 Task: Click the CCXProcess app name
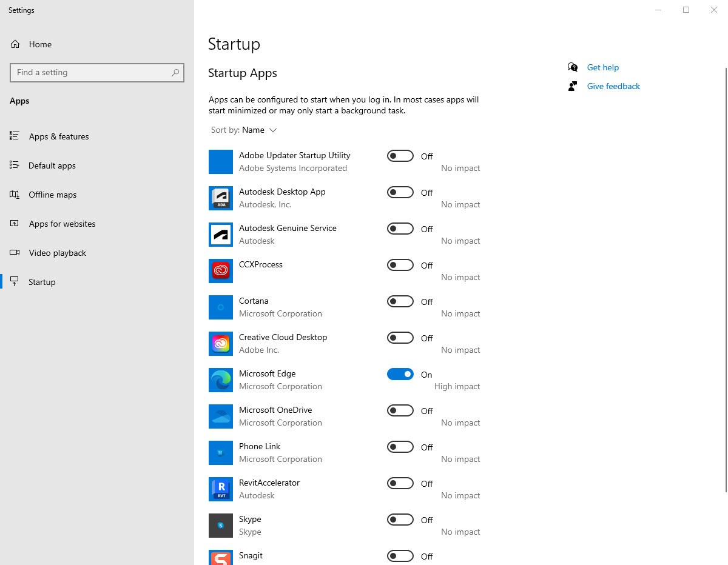tap(261, 264)
